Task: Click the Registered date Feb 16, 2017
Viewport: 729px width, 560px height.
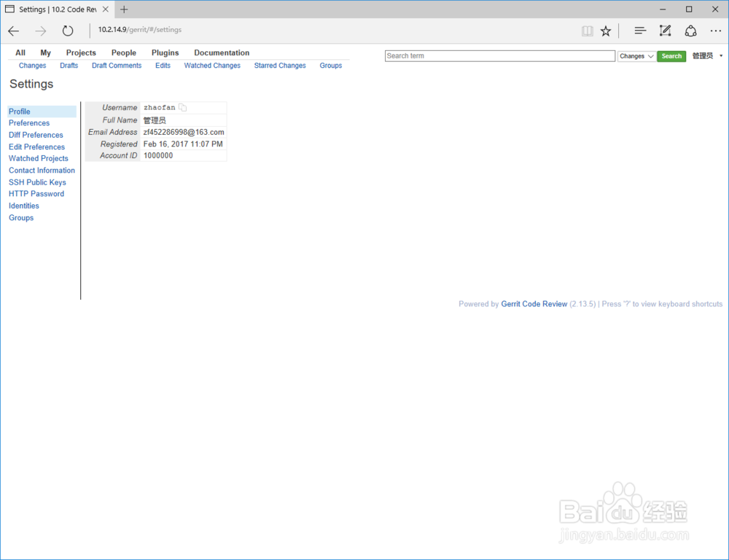Action: pyautogui.click(x=183, y=144)
